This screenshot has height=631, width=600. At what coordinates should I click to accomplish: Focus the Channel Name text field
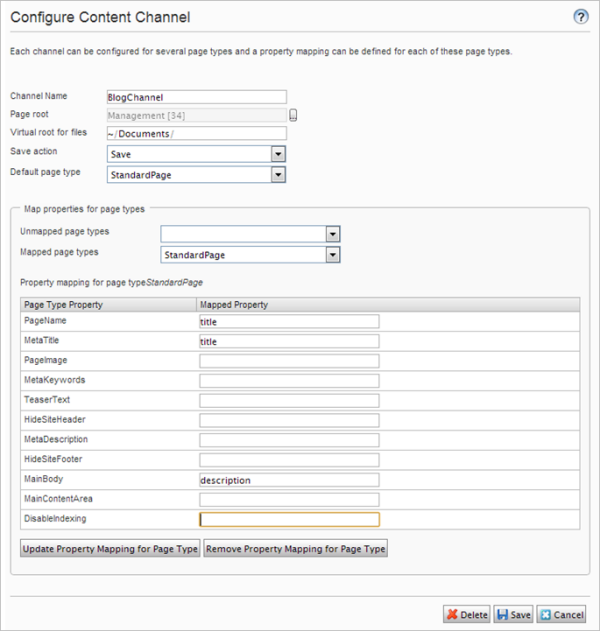pyautogui.click(x=196, y=97)
